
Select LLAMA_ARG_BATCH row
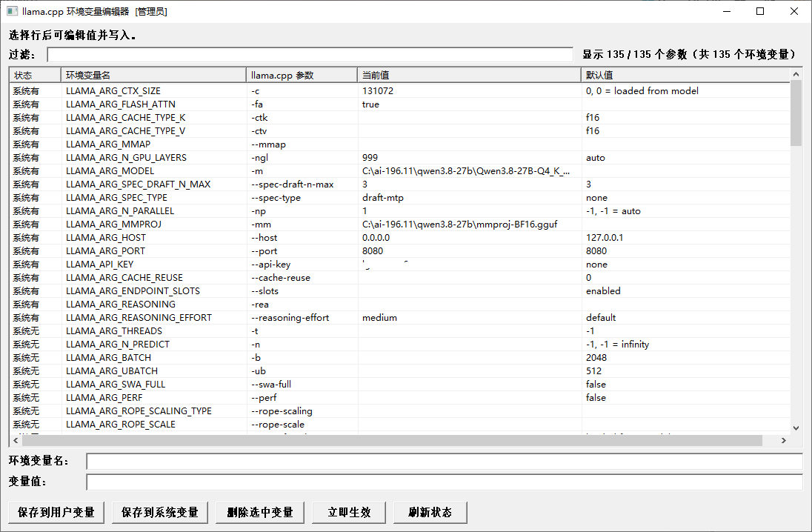[x=400, y=357]
